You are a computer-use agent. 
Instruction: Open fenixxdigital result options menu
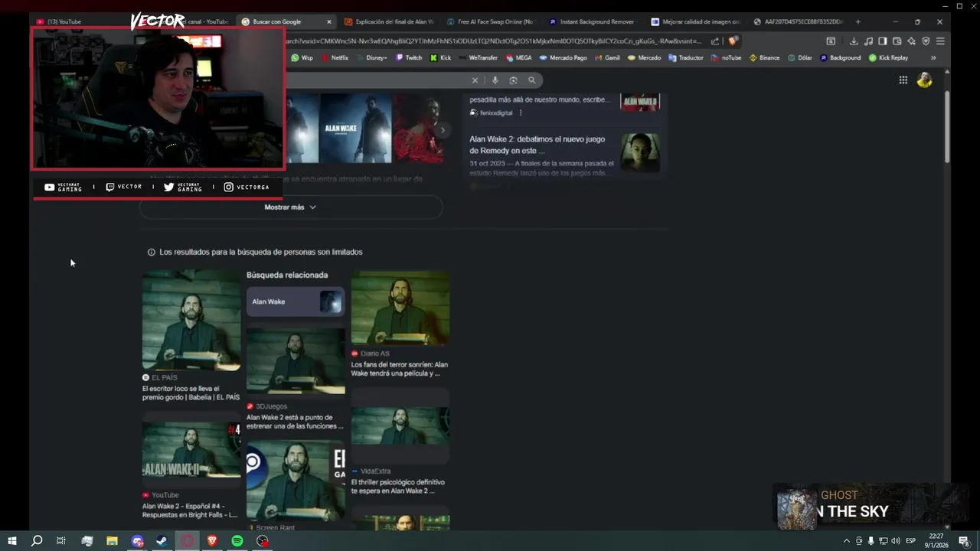tap(521, 113)
